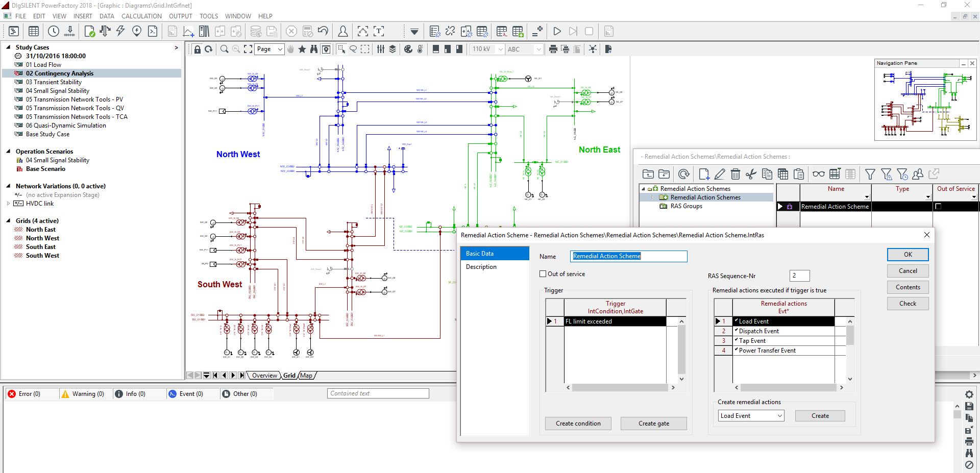Click the lightning bolt calculate icon in toolbar
Viewport: 980px width, 473px height.
click(x=120, y=31)
